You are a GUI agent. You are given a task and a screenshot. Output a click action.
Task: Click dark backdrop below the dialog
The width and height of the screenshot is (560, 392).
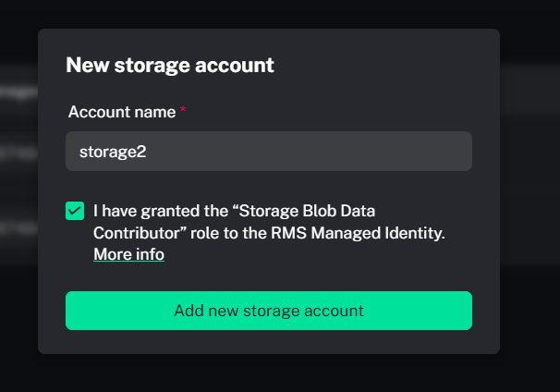[269, 374]
